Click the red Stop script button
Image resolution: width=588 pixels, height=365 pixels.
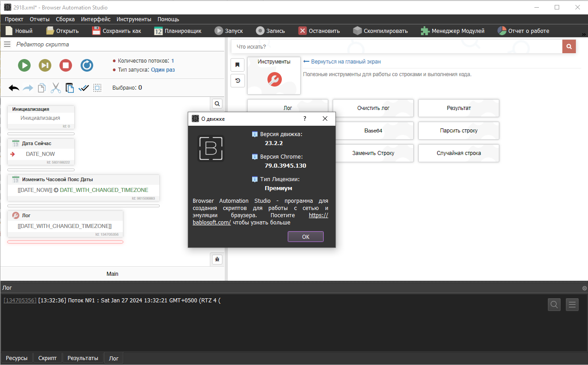66,65
